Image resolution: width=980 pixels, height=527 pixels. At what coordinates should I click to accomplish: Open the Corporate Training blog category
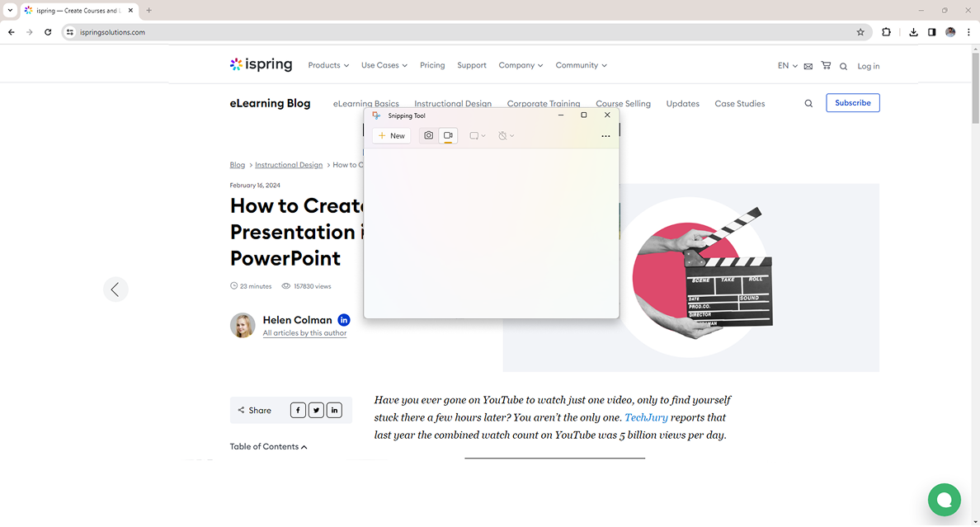tap(543, 104)
